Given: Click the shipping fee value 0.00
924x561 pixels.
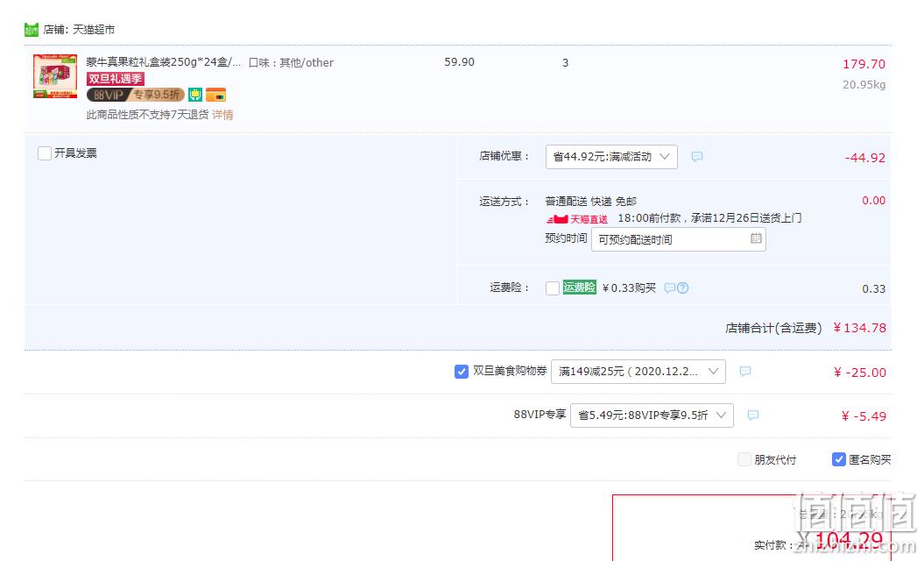Looking at the screenshot, I should point(873,201).
